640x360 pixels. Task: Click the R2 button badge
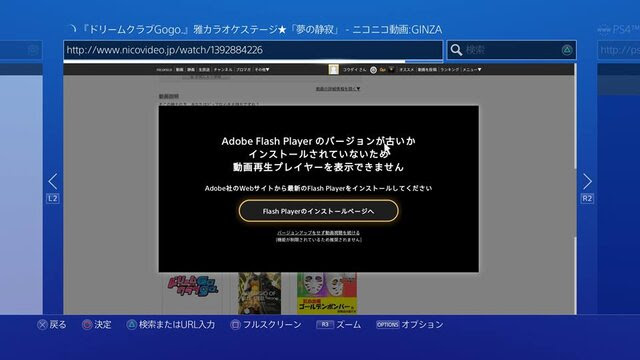[x=587, y=198]
